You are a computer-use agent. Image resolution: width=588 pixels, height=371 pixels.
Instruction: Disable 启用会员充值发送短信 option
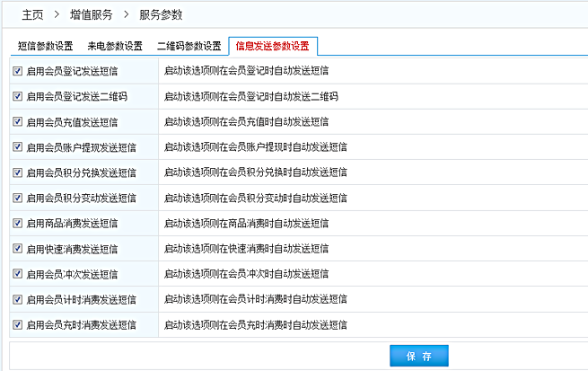coord(18,121)
